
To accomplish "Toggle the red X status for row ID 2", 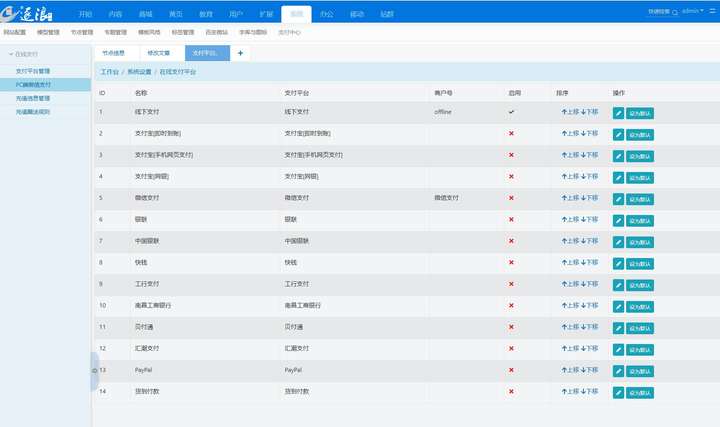I will [x=511, y=133].
